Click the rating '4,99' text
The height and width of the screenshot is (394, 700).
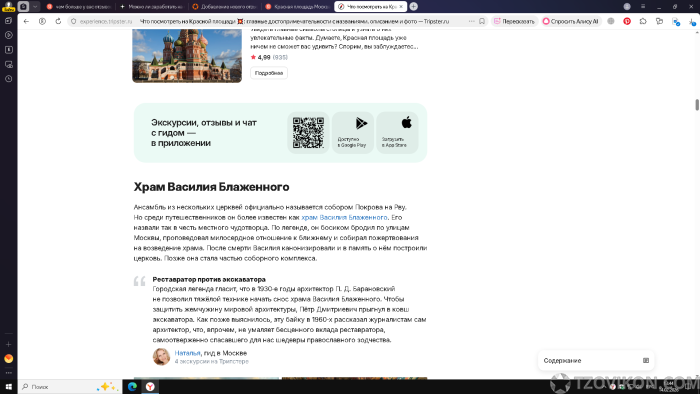tap(264, 57)
